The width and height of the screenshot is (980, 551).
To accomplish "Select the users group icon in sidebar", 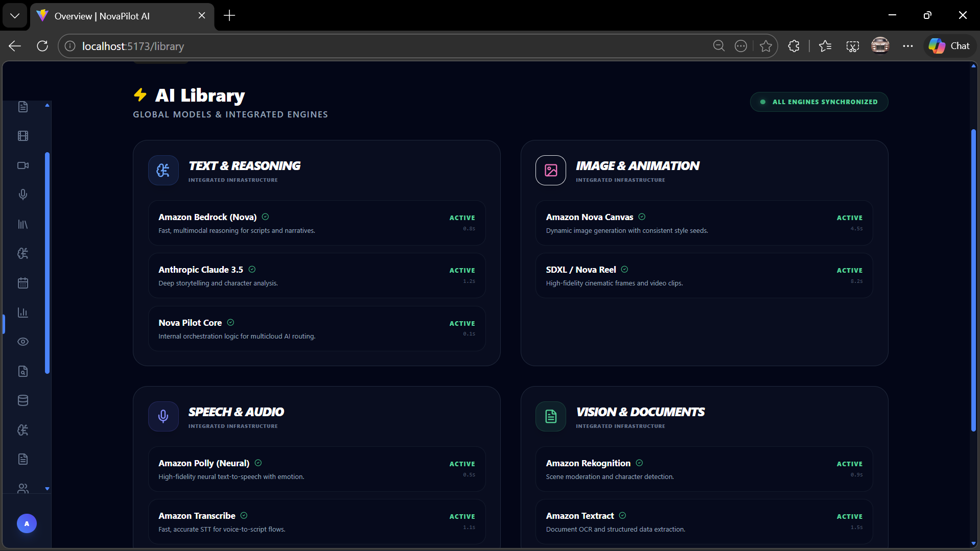I will [23, 488].
